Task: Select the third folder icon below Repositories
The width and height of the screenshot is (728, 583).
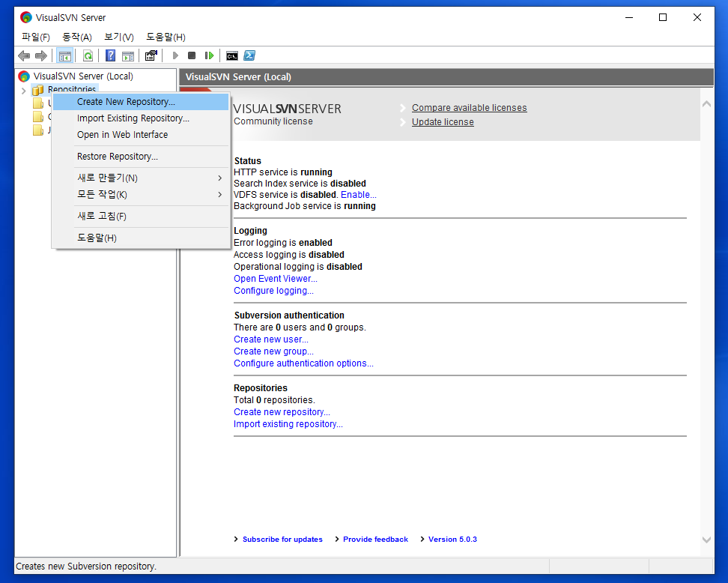Action: [38, 130]
